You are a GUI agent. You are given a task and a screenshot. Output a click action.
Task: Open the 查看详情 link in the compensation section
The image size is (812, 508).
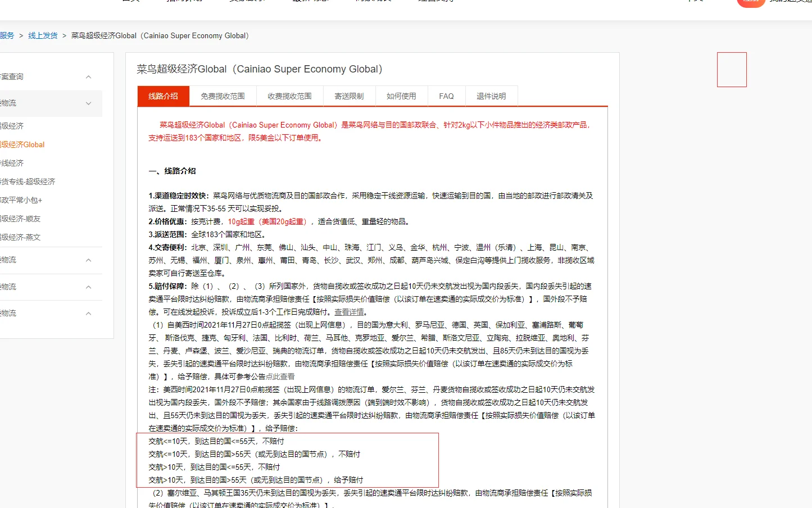point(349,312)
